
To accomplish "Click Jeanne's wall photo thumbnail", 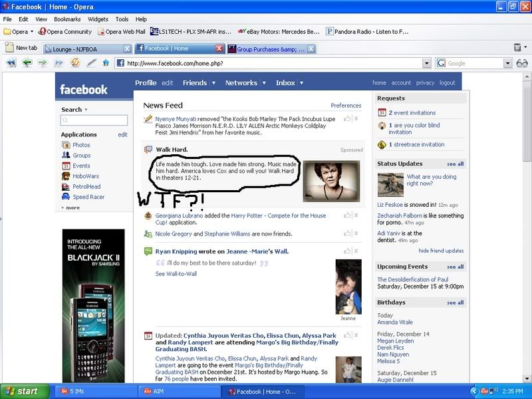I will click(x=348, y=287).
